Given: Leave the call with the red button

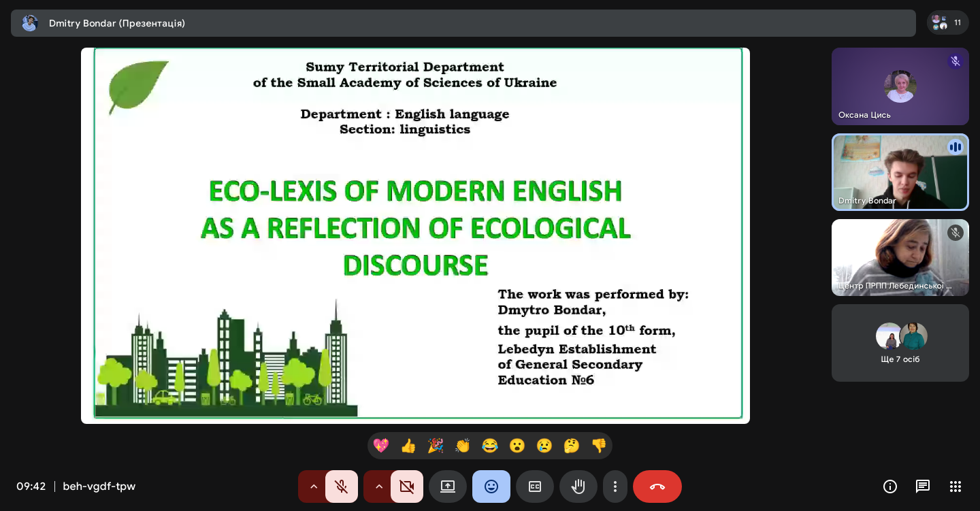Looking at the screenshot, I should point(657,487).
